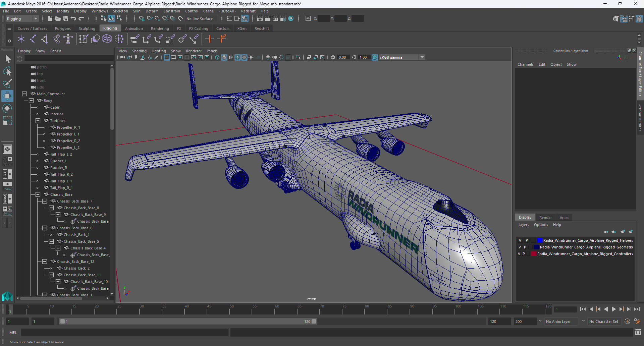Screen dimensions: 644x346
Task: Open Channels menu in Channel Box
Action: pyautogui.click(x=525, y=64)
